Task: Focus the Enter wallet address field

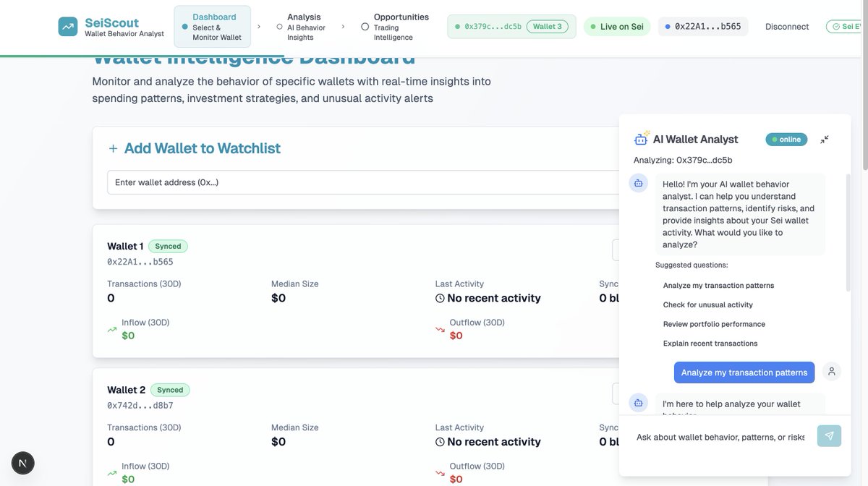Action: pyautogui.click(x=363, y=182)
